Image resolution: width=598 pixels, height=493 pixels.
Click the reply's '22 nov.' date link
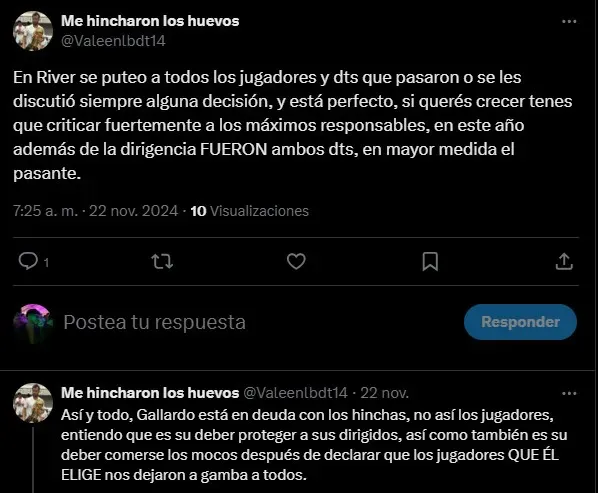tap(384, 393)
